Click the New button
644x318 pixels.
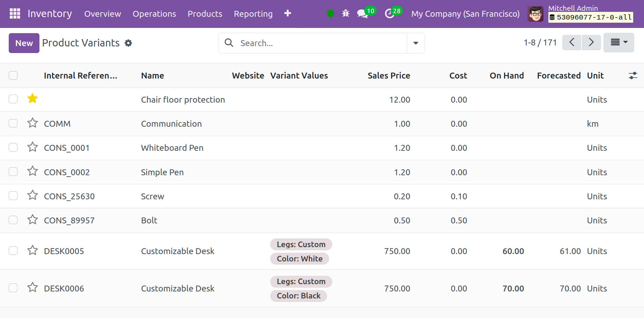[x=24, y=43]
